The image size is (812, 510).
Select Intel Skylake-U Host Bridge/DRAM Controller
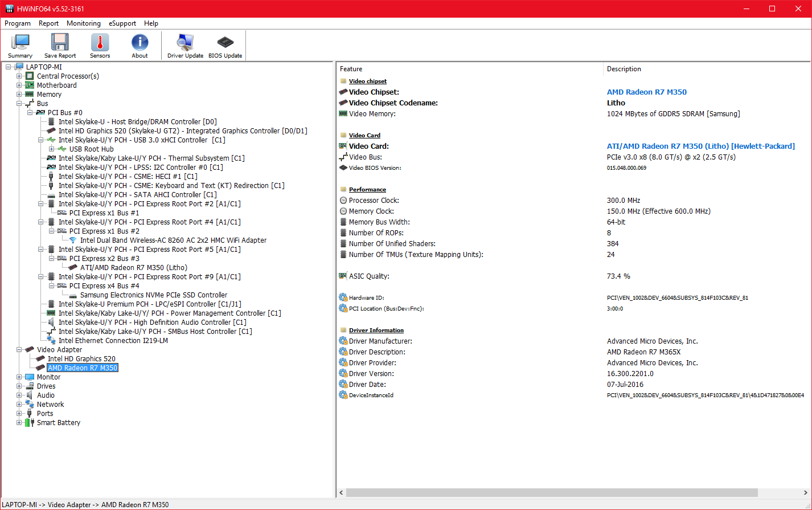click(x=137, y=121)
